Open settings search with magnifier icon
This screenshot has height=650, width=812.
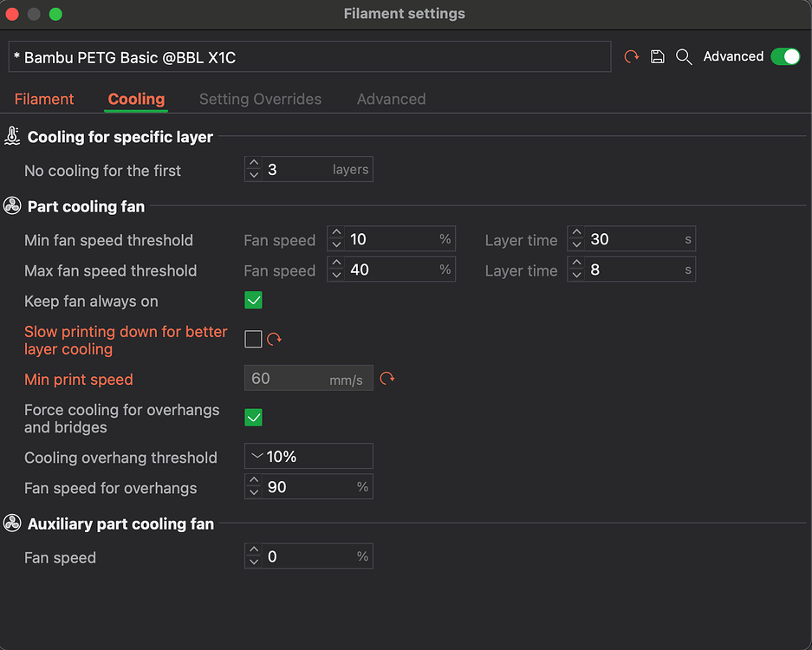(x=684, y=57)
